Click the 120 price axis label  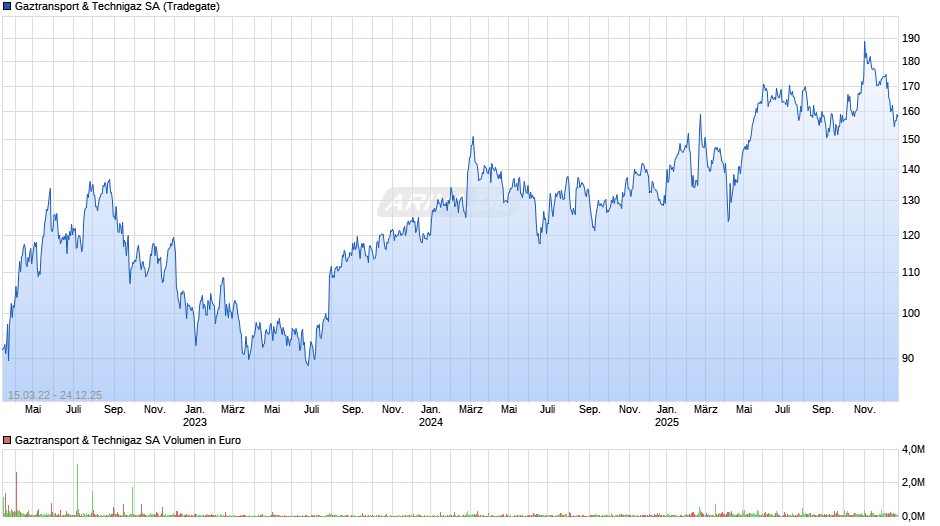(x=911, y=235)
